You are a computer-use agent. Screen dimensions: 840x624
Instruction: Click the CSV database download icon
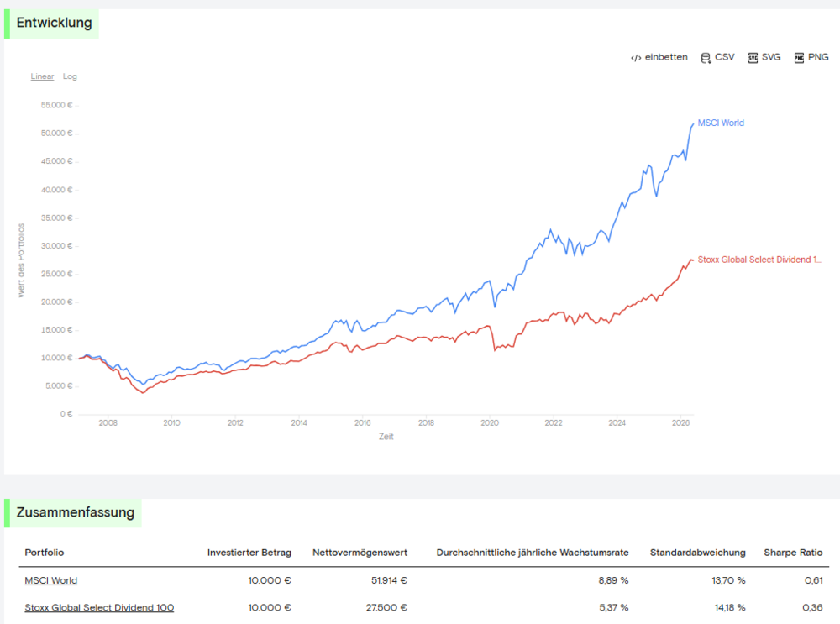pos(706,58)
